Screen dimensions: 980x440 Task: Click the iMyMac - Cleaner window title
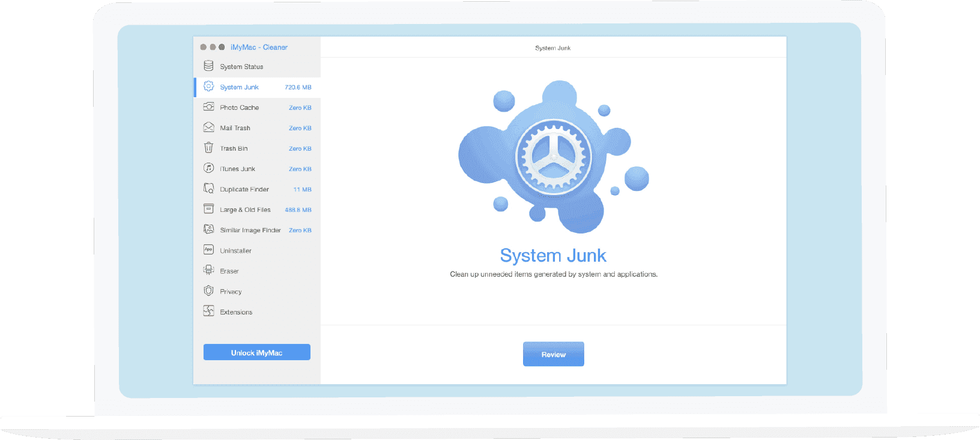tap(259, 47)
